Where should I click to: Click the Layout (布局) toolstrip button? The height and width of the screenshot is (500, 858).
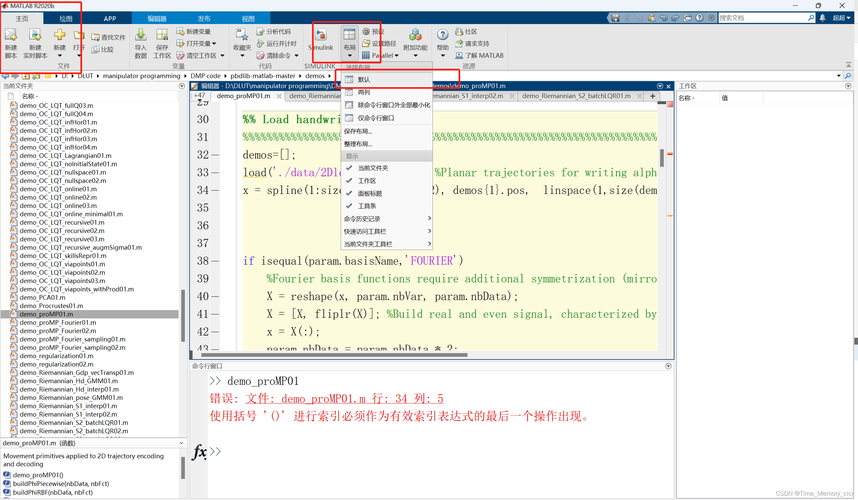[x=349, y=42]
